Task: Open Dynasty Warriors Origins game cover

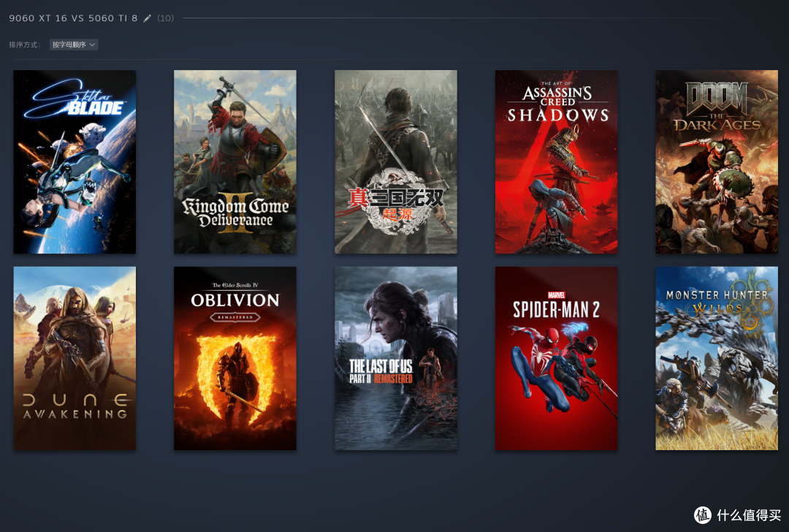Action: (396, 161)
